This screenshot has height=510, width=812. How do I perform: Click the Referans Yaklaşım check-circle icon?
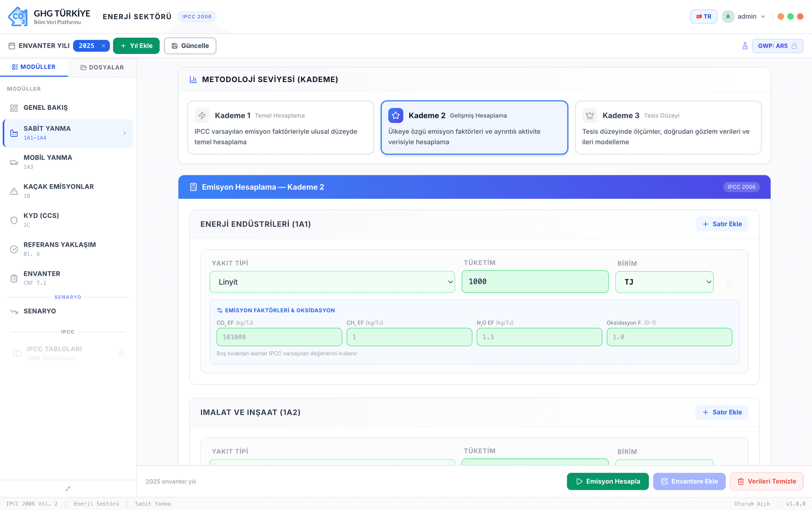(x=14, y=249)
